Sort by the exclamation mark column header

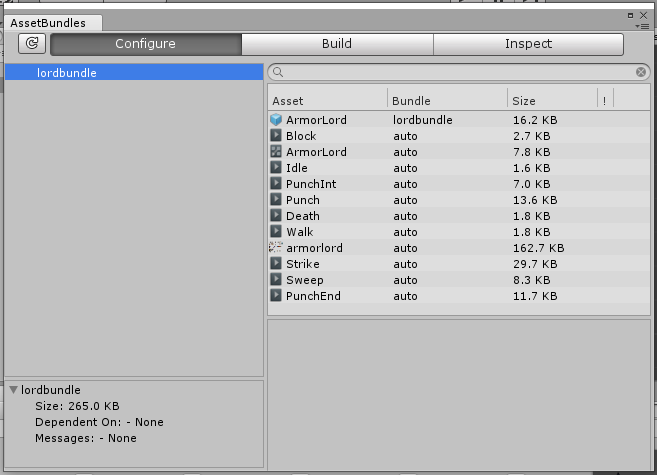click(604, 101)
